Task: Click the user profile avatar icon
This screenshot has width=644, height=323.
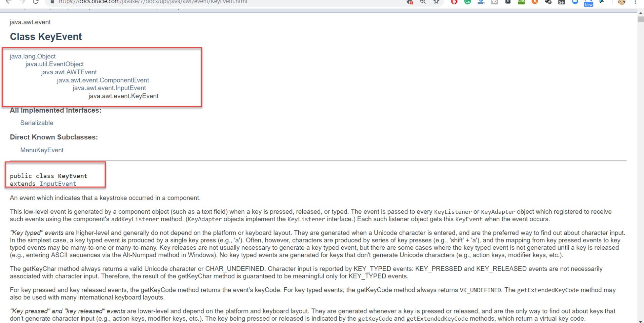Action: (621, 2)
